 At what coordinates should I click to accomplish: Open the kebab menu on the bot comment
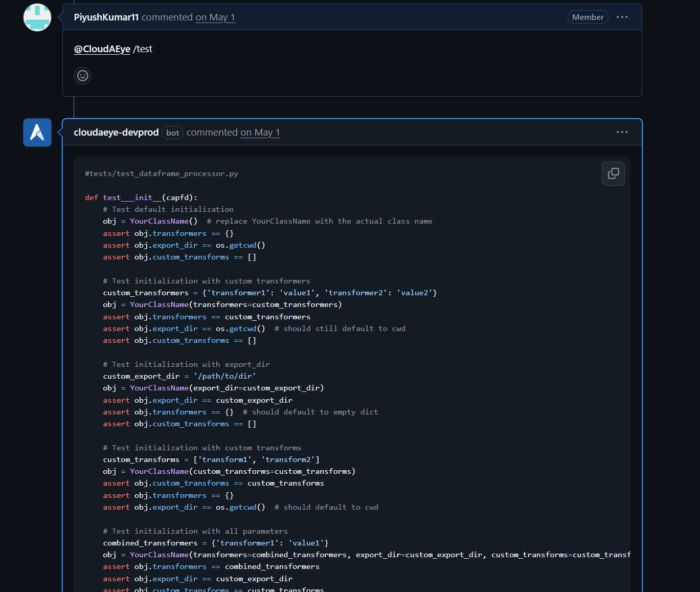622,132
